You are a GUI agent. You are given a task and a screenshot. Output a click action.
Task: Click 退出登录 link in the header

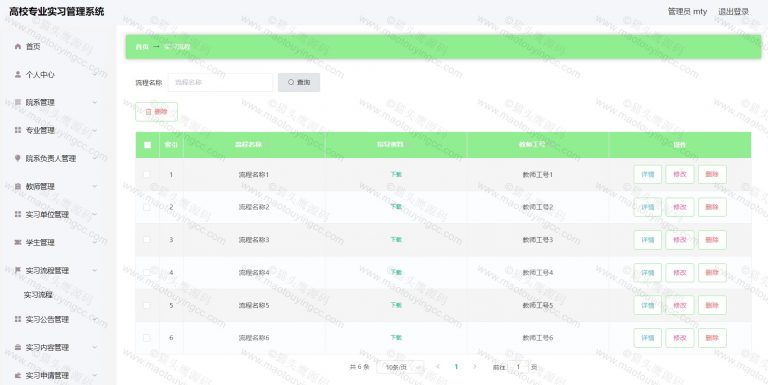point(733,11)
